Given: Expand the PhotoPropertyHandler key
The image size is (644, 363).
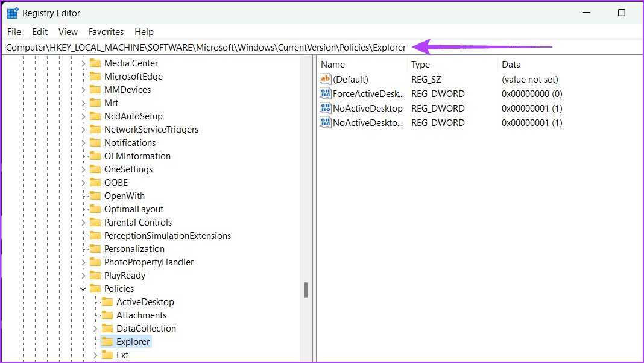Looking at the screenshot, I should [x=83, y=262].
